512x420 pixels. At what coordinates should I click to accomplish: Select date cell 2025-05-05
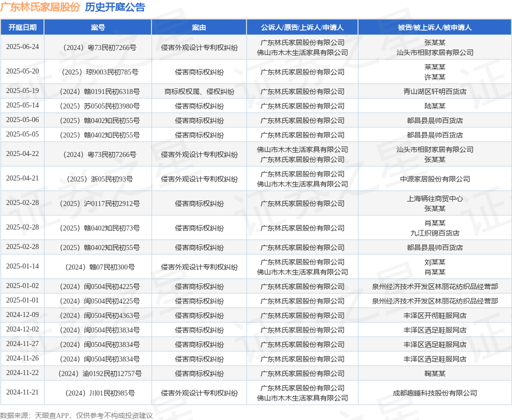[22, 134]
